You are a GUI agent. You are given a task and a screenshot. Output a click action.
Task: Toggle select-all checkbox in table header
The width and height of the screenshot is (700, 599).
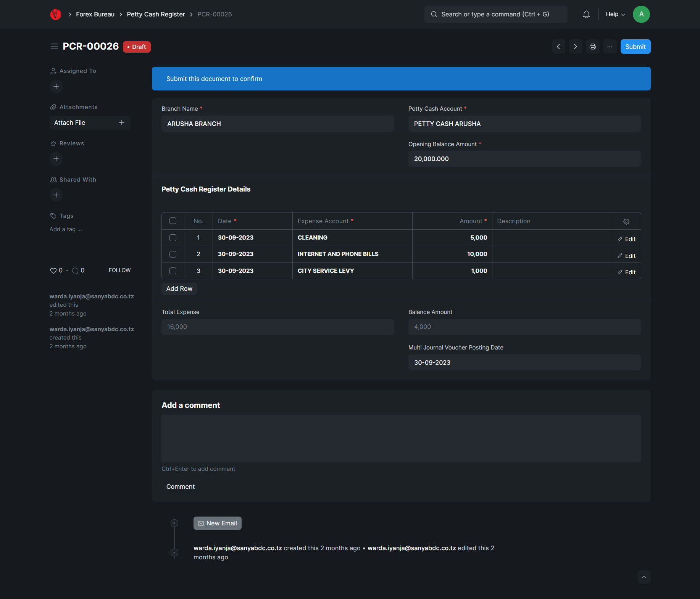coord(173,221)
